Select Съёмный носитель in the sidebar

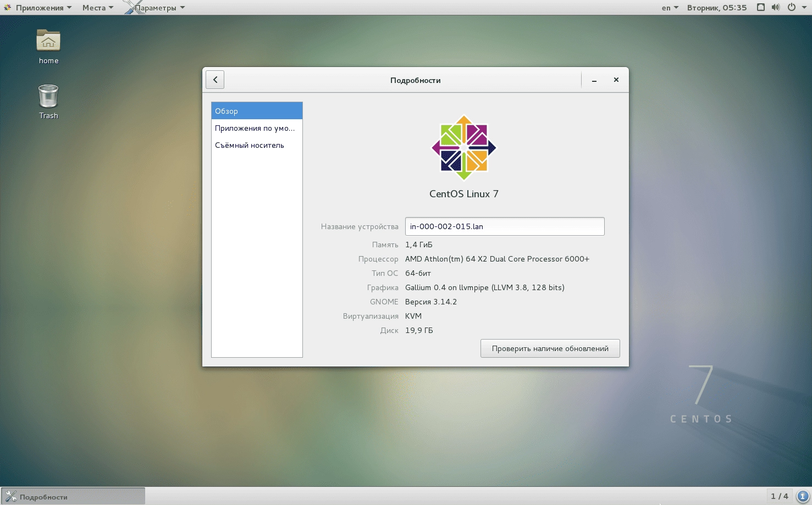(257, 145)
